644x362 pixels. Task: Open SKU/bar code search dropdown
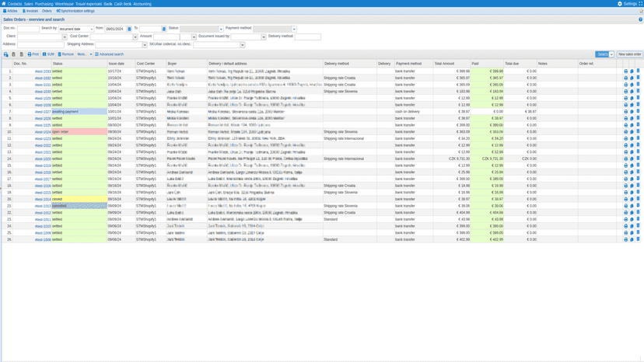pos(243,45)
